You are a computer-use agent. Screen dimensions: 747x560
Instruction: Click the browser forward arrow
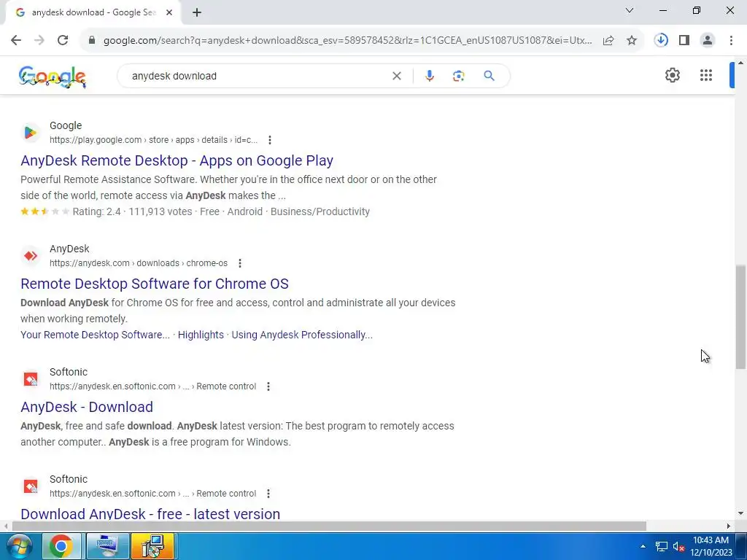tap(39, 41)
